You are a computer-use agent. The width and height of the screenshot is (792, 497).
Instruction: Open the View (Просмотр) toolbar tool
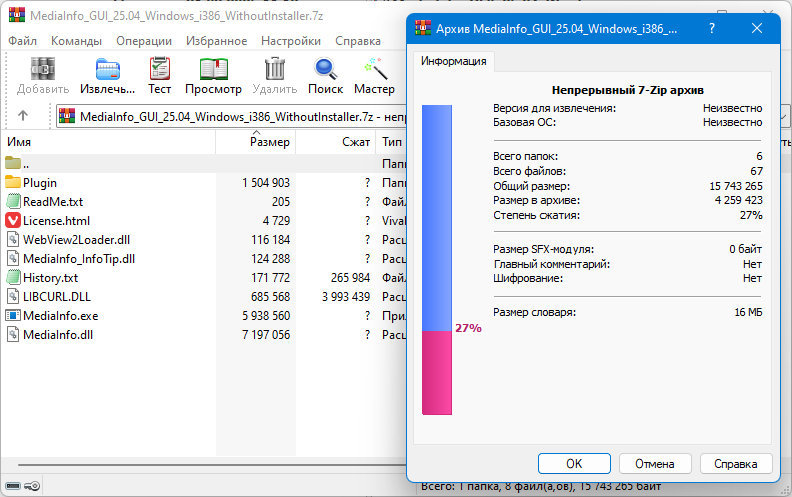pos(214,69)
